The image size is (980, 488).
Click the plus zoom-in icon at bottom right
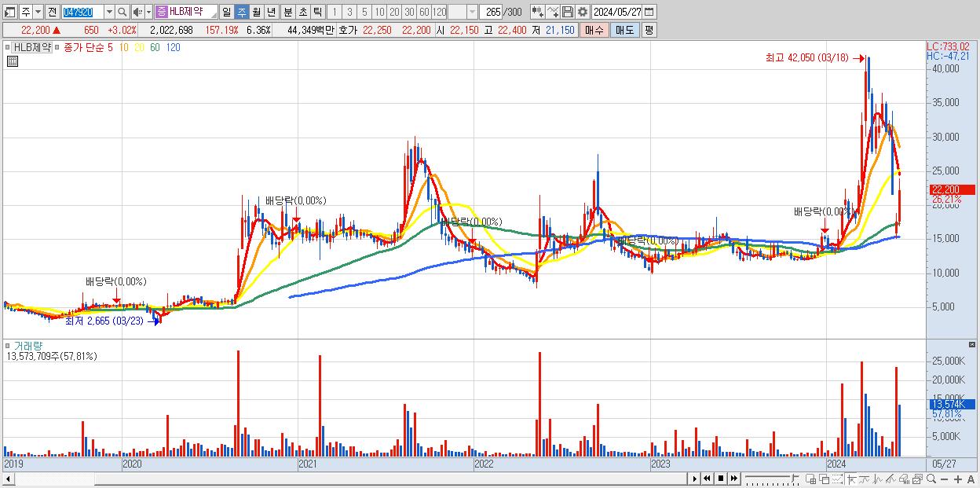click(x=957, y=479)
